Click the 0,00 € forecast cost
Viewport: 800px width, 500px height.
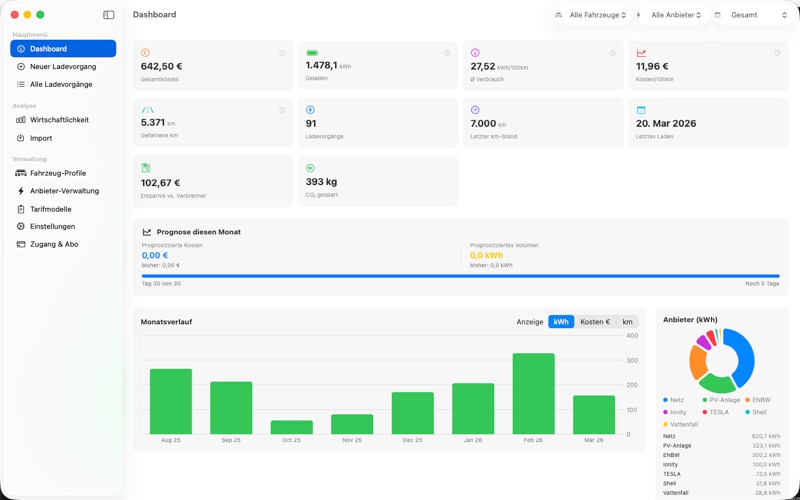pyautogui.click(x=155, y=255)
